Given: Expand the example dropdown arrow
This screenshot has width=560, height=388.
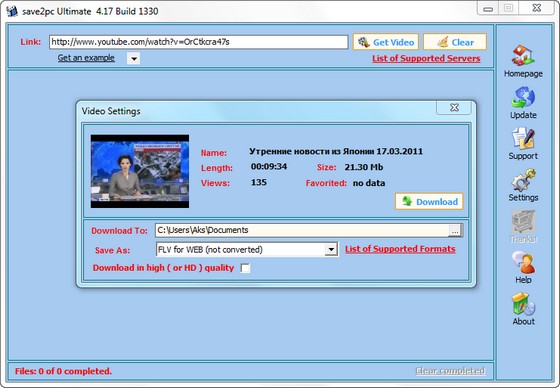Looking at the screenshot, I should (x=134, y=58).
